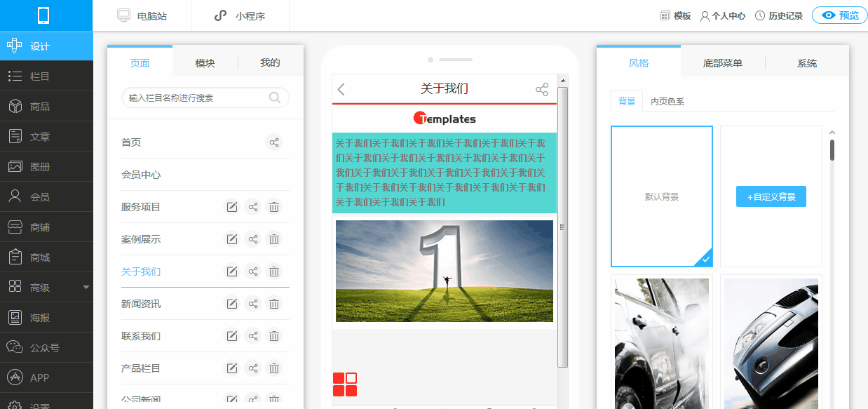Screen dimensions: 868x409
Task: Open 海报 in the left sidebar
Action: [x=46, y=318]
